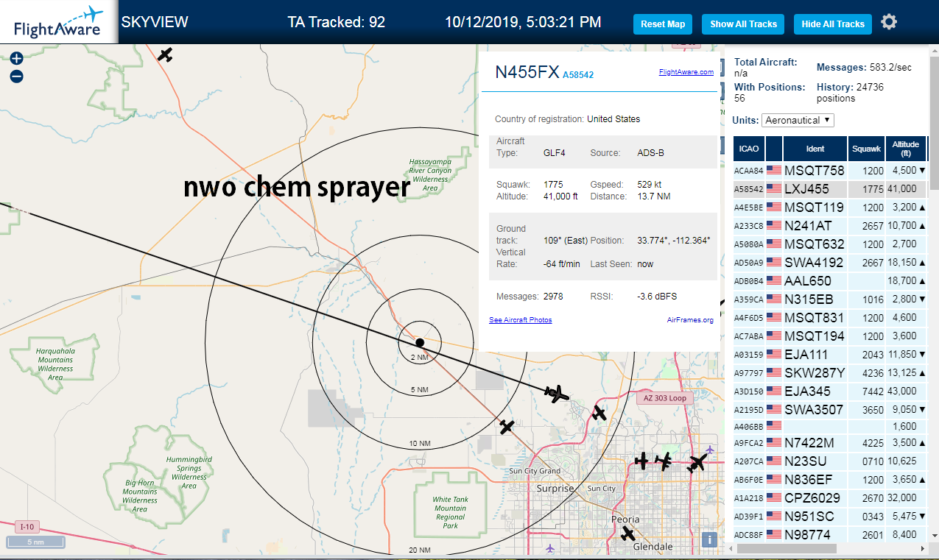Click the site center dot on map
This screenshot has width=939, height=560.
pyautogui.click(x=420, y=342)
